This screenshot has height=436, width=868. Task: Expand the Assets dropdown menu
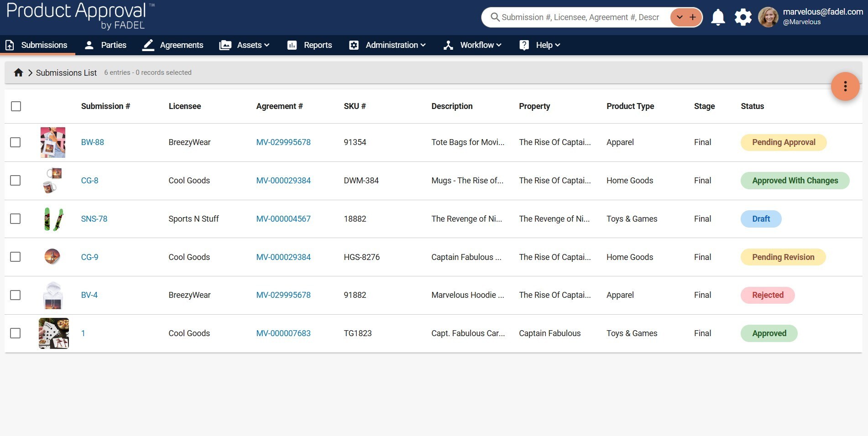[x=245, y=45]
